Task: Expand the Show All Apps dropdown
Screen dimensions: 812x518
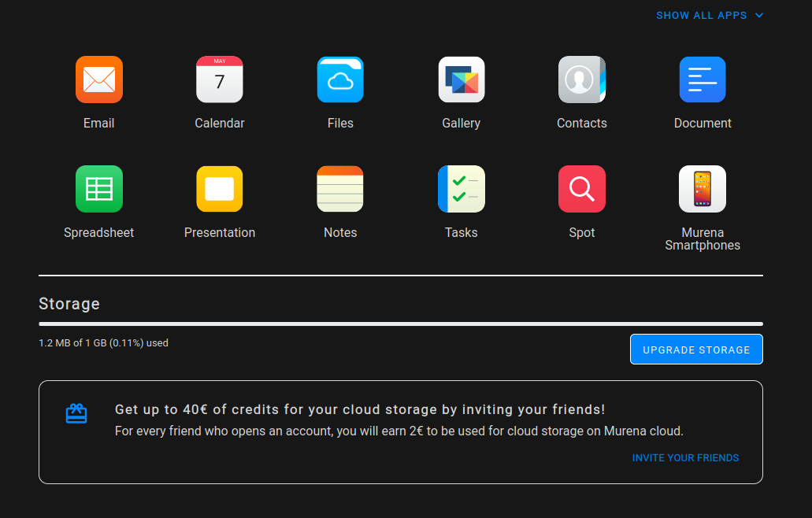Action: (x=701, y=15)
